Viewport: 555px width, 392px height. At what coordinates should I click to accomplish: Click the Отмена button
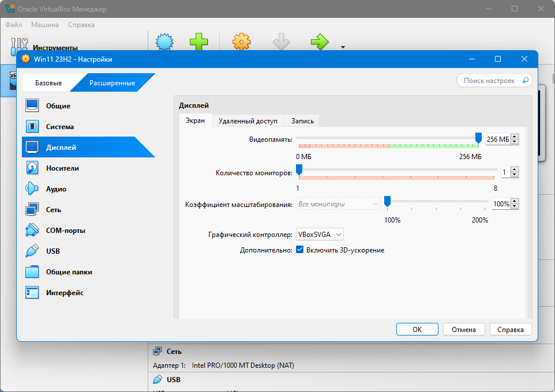pyautogui.click(x=464, y=329)
